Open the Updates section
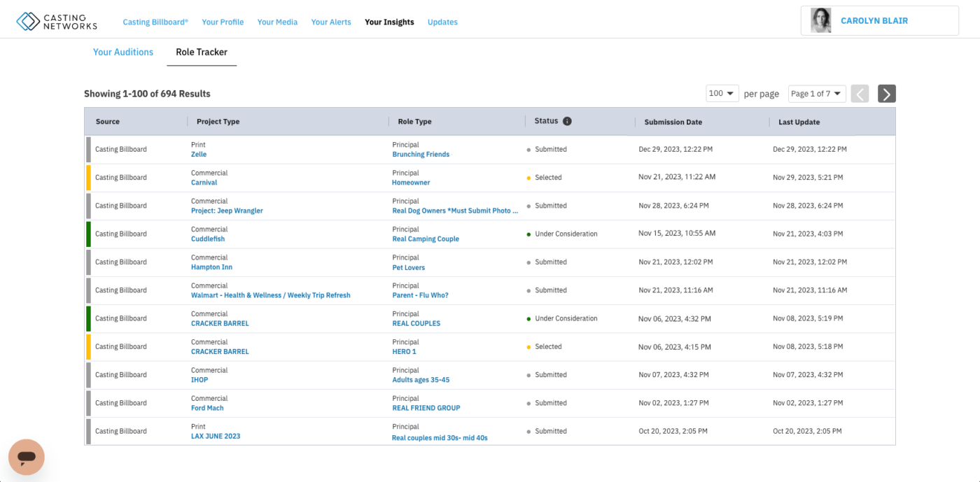 (442, 22)
